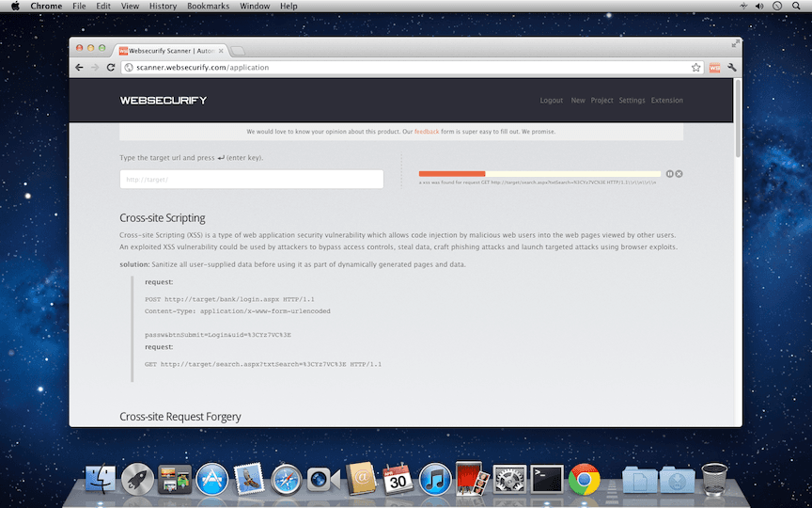
Task: Open Photo Booth from the Dock
Action: [x=473, y=478]
